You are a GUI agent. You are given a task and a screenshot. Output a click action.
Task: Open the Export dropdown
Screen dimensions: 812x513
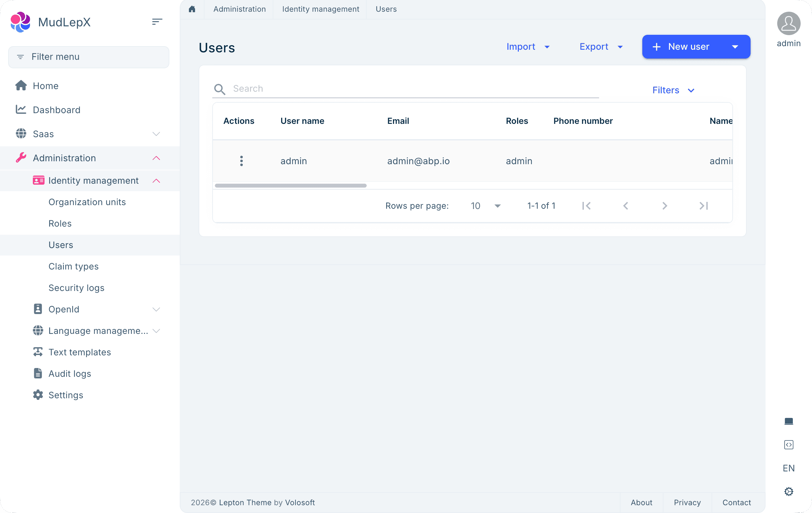coord(601,46)
